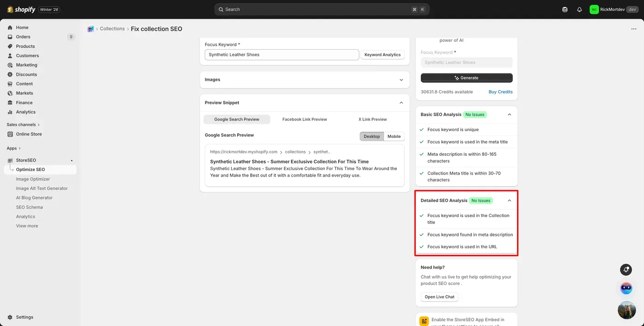Click the Products tag icon

click(x=10, y=46)
